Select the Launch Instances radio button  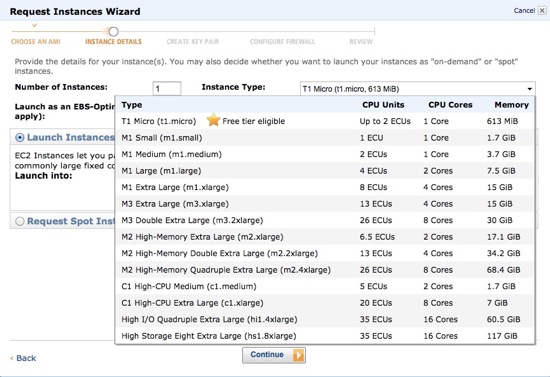point(20,138)
